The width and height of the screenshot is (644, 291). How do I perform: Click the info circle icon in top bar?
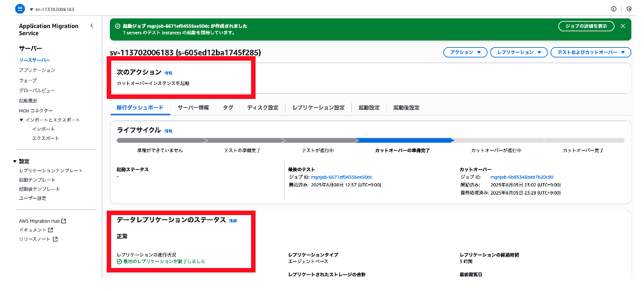[x=613, y=9]
